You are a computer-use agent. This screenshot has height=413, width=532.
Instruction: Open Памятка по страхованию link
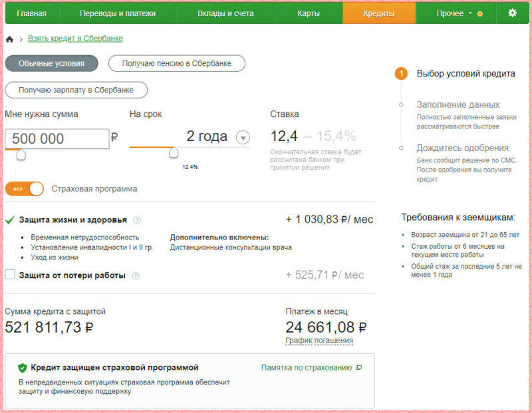tap(307, 368)
